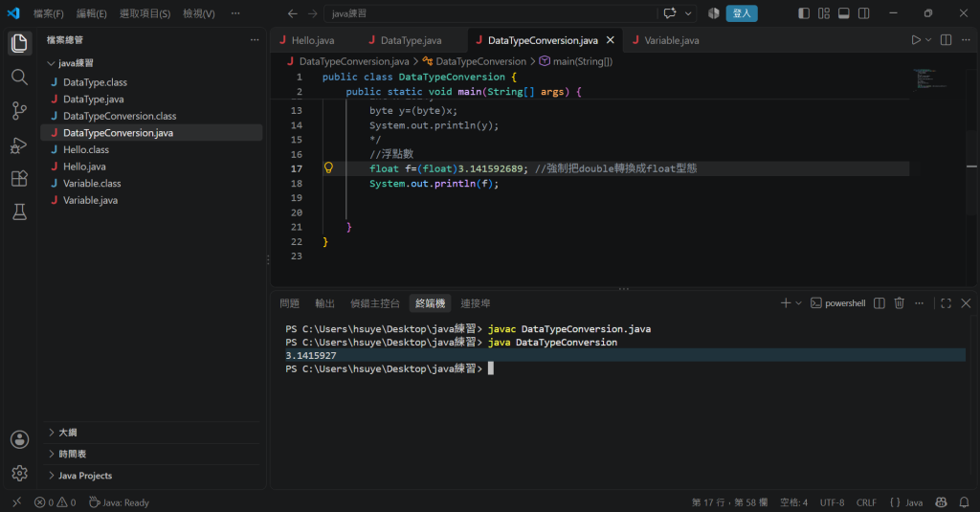This screenshot has width=980, height=512.
Task: Click the lightbulb code action on line 17
Action: pyautogui.click(x=328, y=167)
